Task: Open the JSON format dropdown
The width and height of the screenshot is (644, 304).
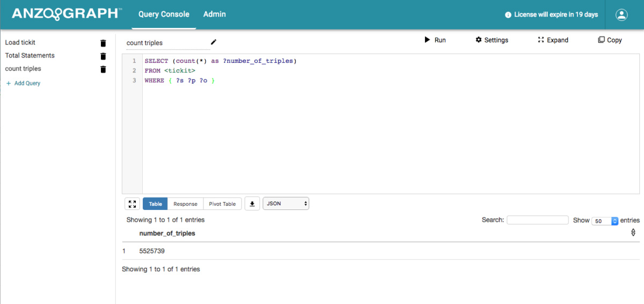Action: click(x=286, y=204)
